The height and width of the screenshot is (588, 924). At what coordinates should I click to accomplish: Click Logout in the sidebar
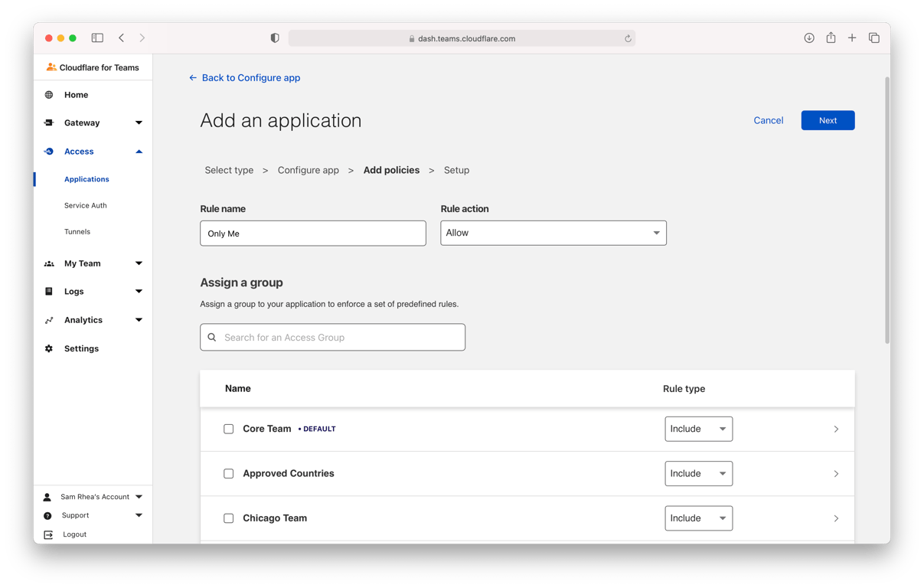(x=74, y=534)
